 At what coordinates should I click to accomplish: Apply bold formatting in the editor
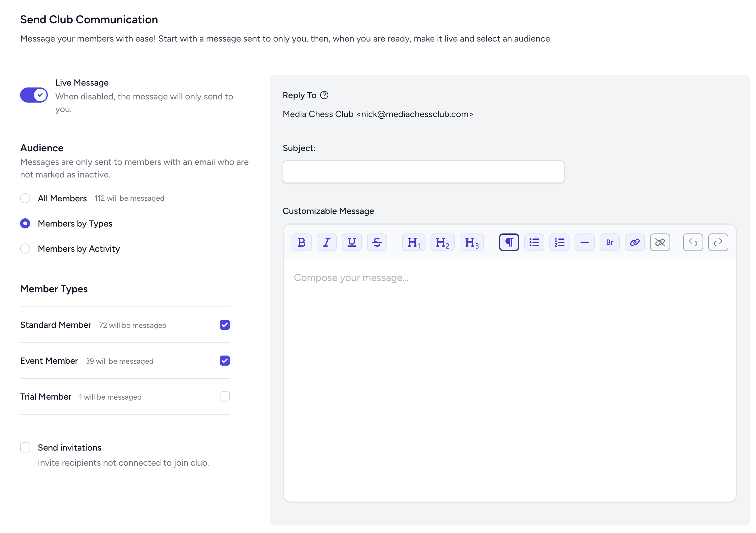point(301,243)
